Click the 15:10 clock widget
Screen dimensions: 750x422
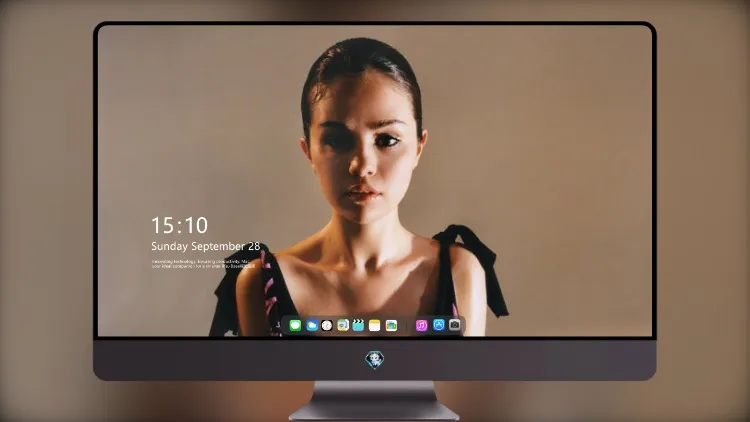tap(179, 225)
